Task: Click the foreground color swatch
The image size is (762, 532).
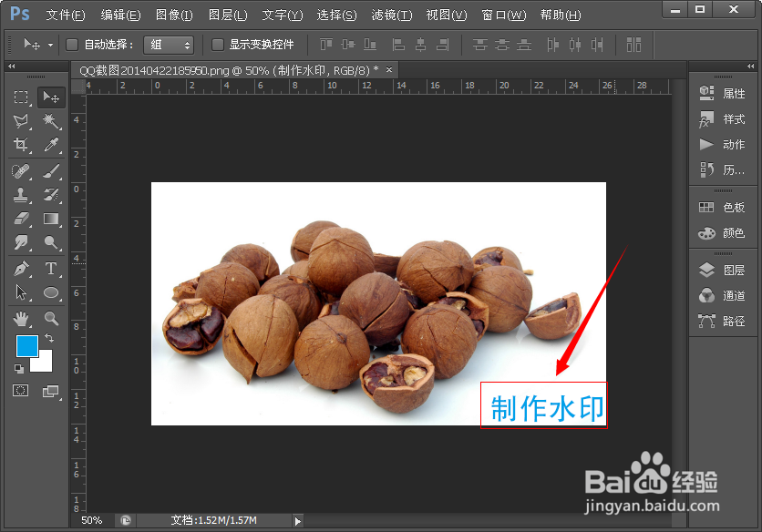Action: point(26,346)
